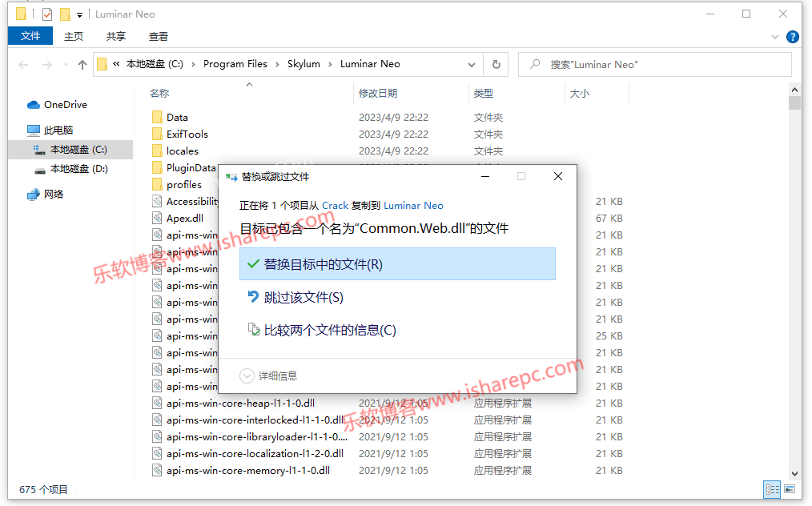Viewport: 812px width, 506px height.
Task: Select 本地磁盘 (D:) in navigation pane
Action: [78, 169]
